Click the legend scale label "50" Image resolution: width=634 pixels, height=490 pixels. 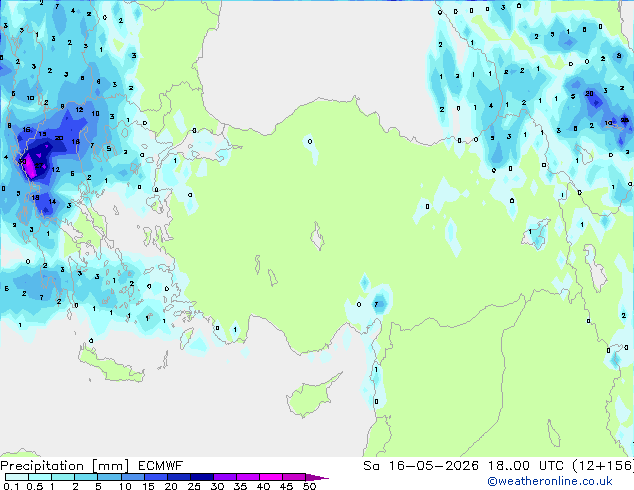click(x=309, y=486)
